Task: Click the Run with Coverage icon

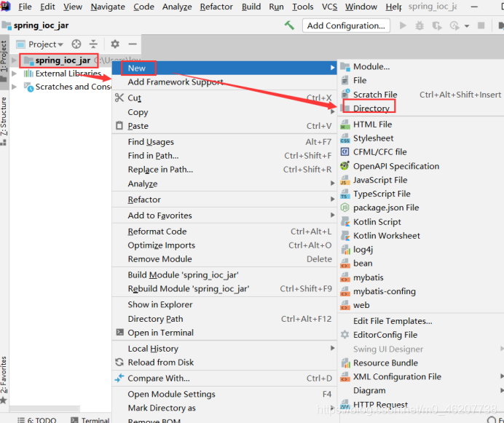Action: coord(437,25)
